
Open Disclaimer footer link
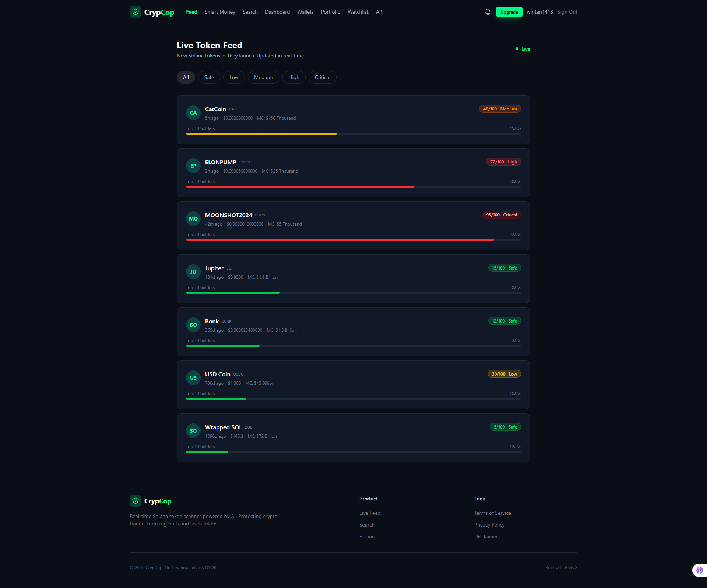pos(486,536)
